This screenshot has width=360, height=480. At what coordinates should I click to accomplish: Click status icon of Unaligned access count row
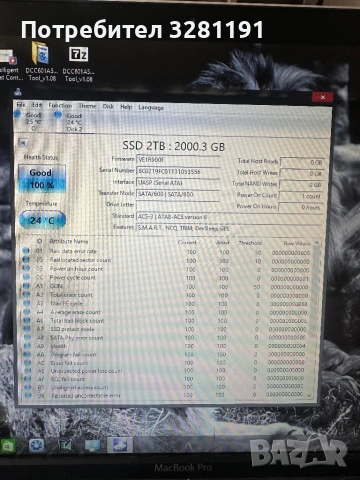[x=28, y=387]
